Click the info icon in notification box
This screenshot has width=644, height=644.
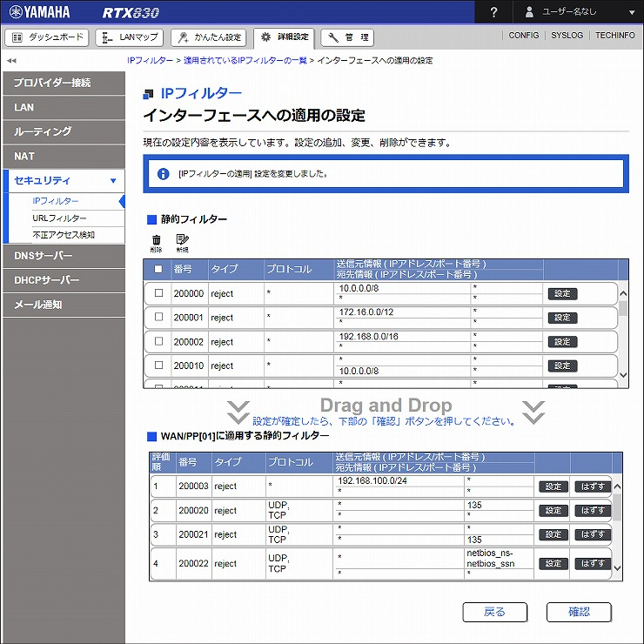coord(163,174)
